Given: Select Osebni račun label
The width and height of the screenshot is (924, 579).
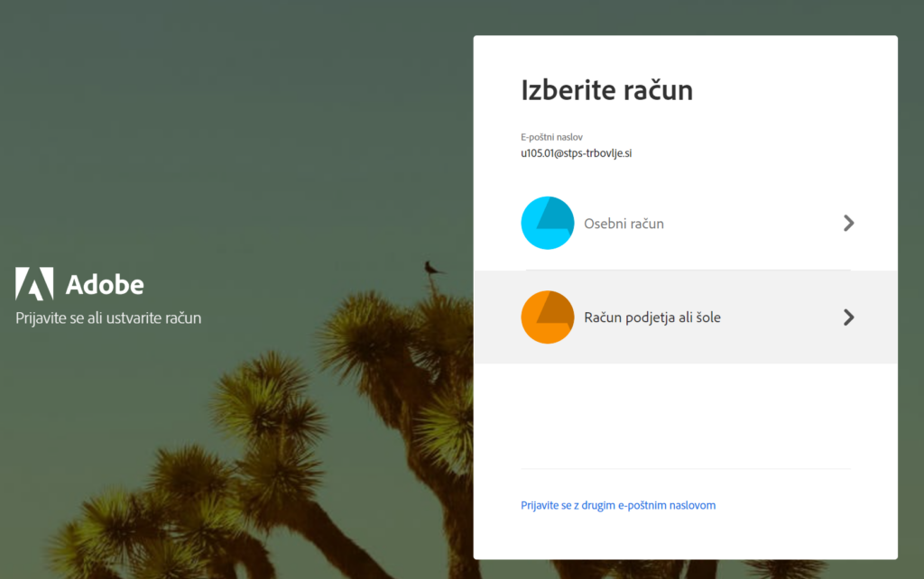Looking at the screenshot, I should coord(624,224).
